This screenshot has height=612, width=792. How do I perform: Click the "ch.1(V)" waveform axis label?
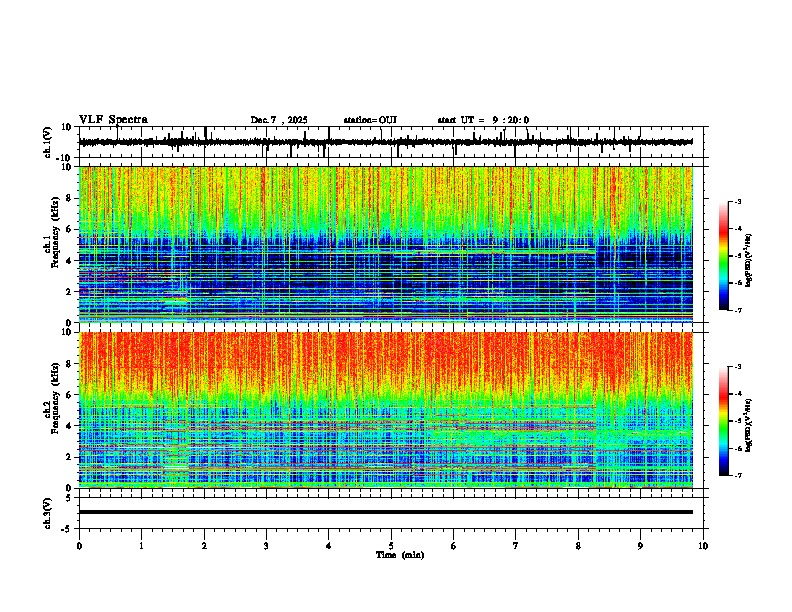pos(48,142)
